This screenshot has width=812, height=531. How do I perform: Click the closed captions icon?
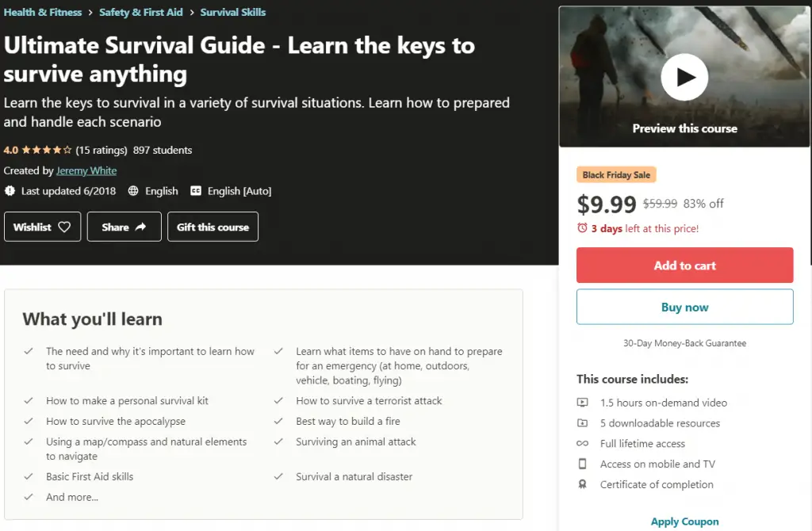(x=196, y=191)
